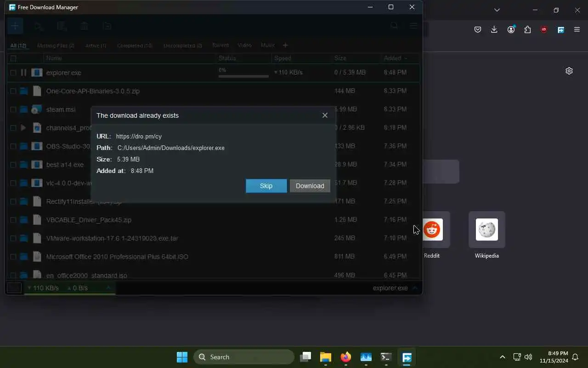Open folder icon for VBCABLE_Driver_Pack45.zip row
The width and height of the screenshot is (588, 368).
pyautogui.click(x=23, y=220)
